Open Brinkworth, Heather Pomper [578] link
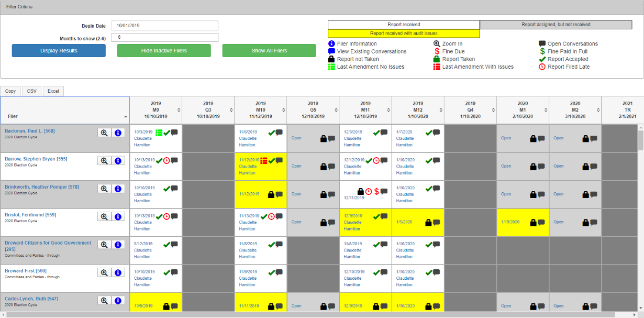This screenshot has width=644, height=318. (x=42, y=187)
